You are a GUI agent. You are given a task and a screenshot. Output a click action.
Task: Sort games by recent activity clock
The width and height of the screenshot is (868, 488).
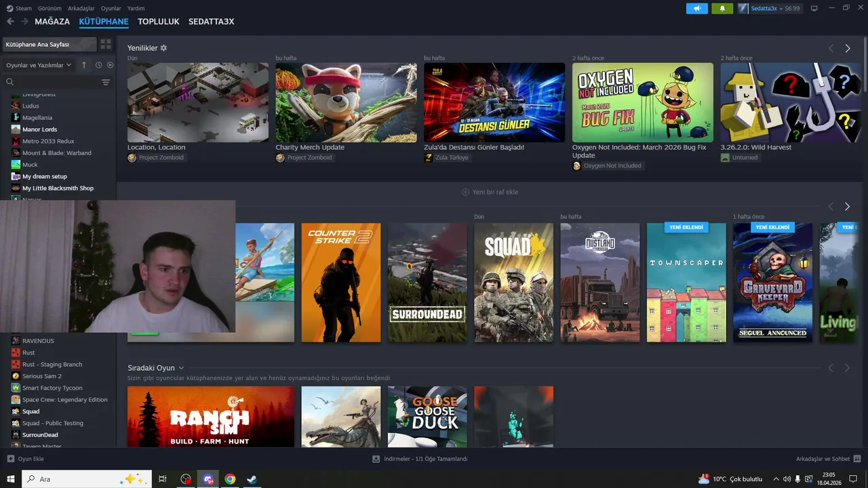coord(98,65)
